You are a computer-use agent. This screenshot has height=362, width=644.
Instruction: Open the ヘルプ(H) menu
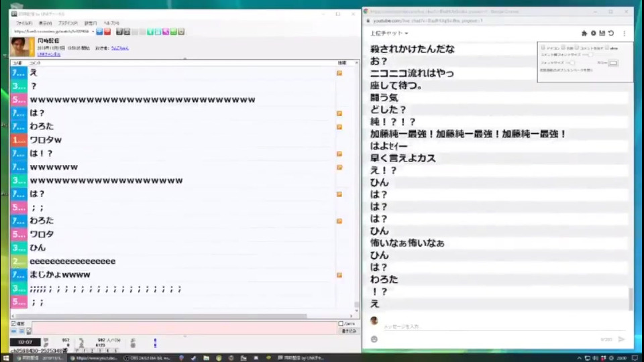(x=111, y=23)
